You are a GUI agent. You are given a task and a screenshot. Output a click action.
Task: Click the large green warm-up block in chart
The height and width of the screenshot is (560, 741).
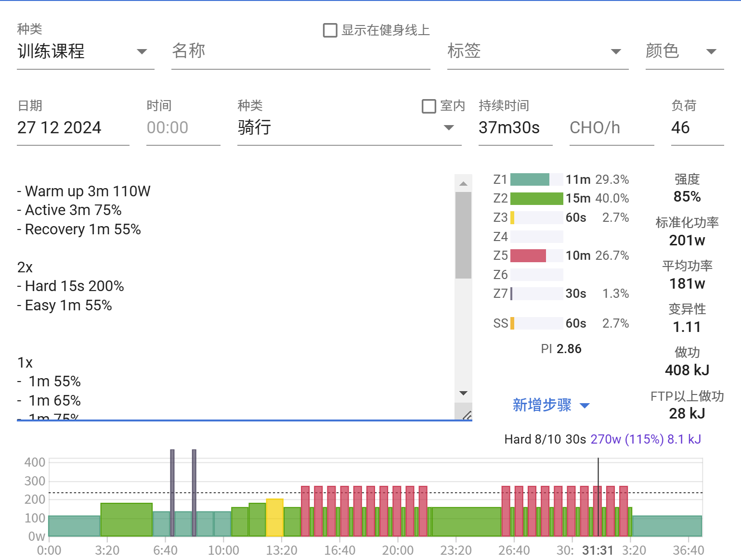click(126, 520)
